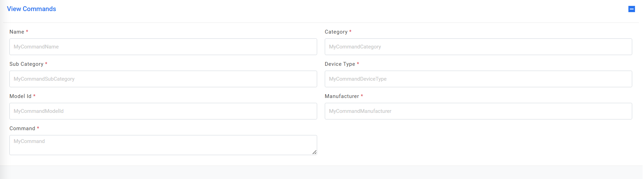Click the red asterisk beside Manufacturer
644x179 pixels.
click(362, 96)
